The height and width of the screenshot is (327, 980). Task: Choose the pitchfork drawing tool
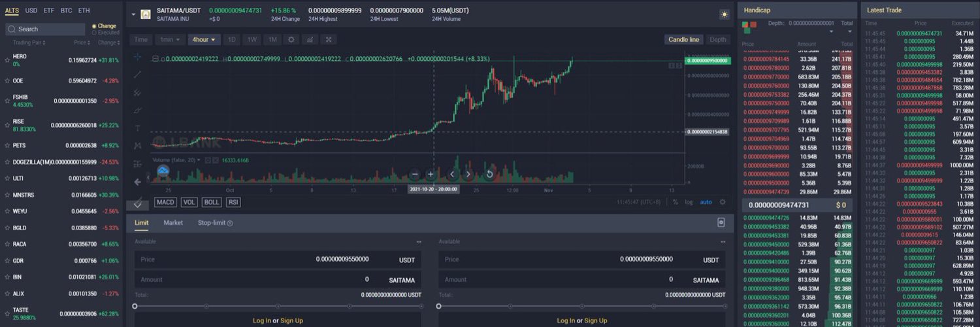138,92
